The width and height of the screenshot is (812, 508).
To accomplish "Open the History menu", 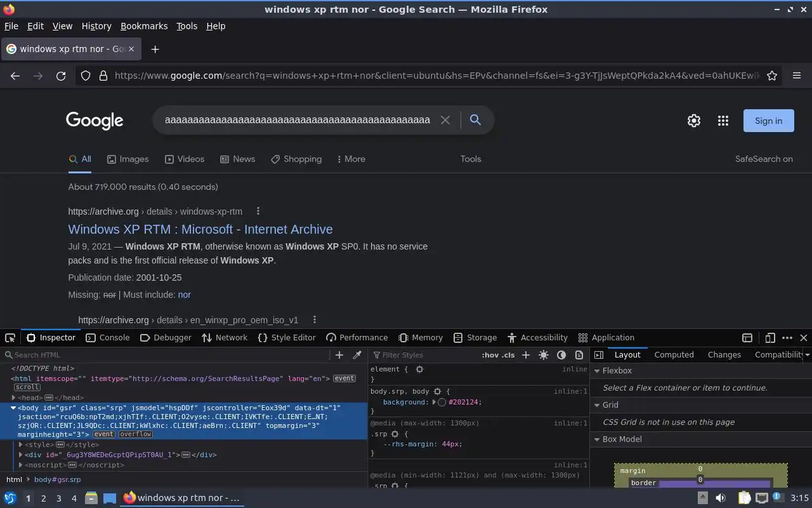I will (x=96, y=26).
